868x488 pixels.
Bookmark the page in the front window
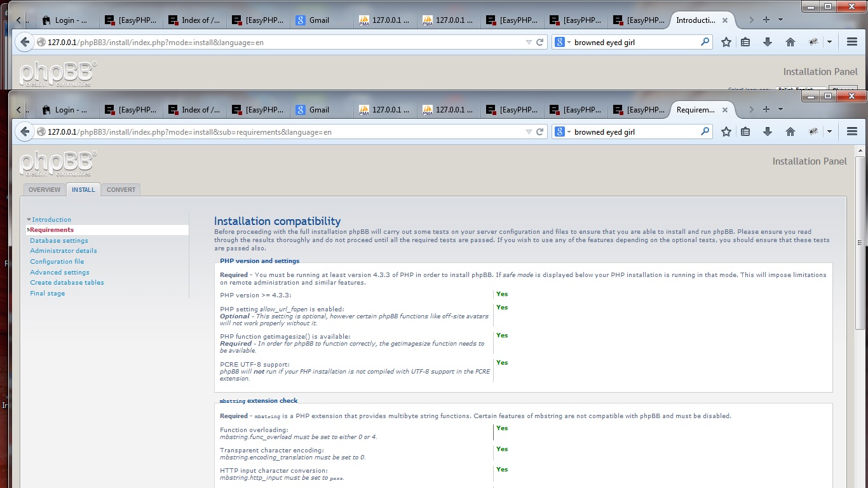click(726, 132)
